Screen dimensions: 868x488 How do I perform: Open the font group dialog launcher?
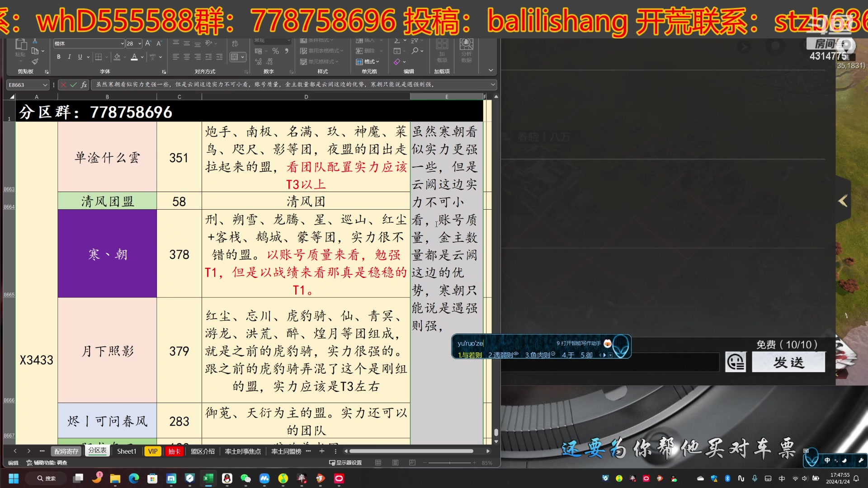pos(164,72)
